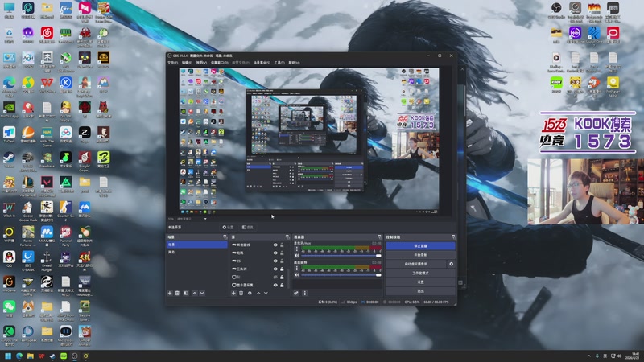This screenshot has height=362, width=644.
Task: Open ToDesk desktop shortcut
Action: (x=9, y=134)
